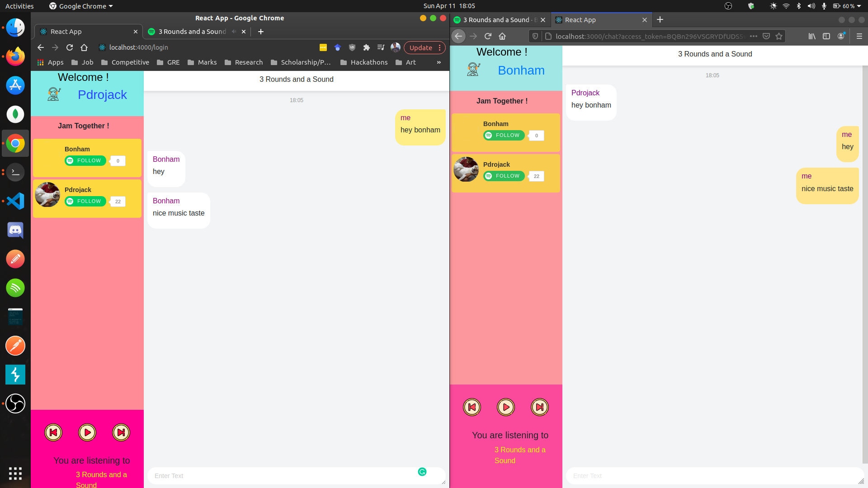Viewport: 868px width, 488px height.
Task: Mute the 3 Rounds and a Sound tab
Action: point(234,32)
